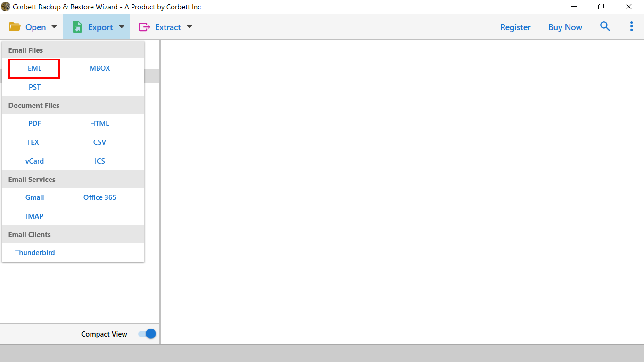Click the Buy Now link
The height and width of the screenshot is (362, 644).
click(565, 27)
